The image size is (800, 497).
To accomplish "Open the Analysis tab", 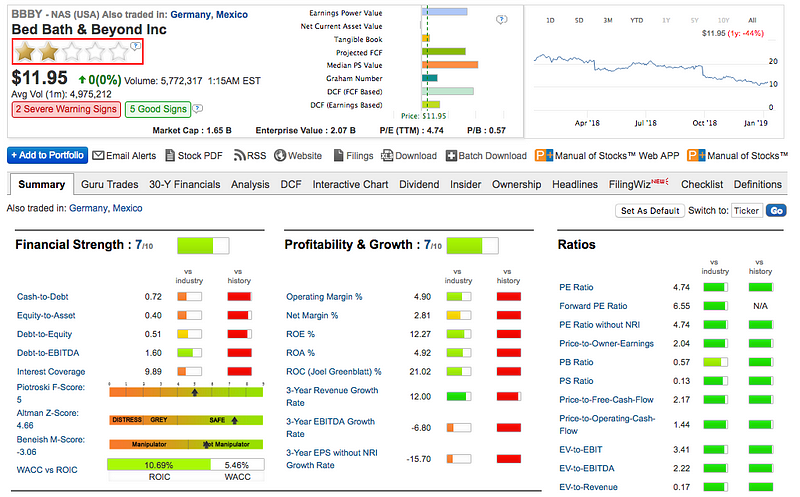I will [250, 184].
